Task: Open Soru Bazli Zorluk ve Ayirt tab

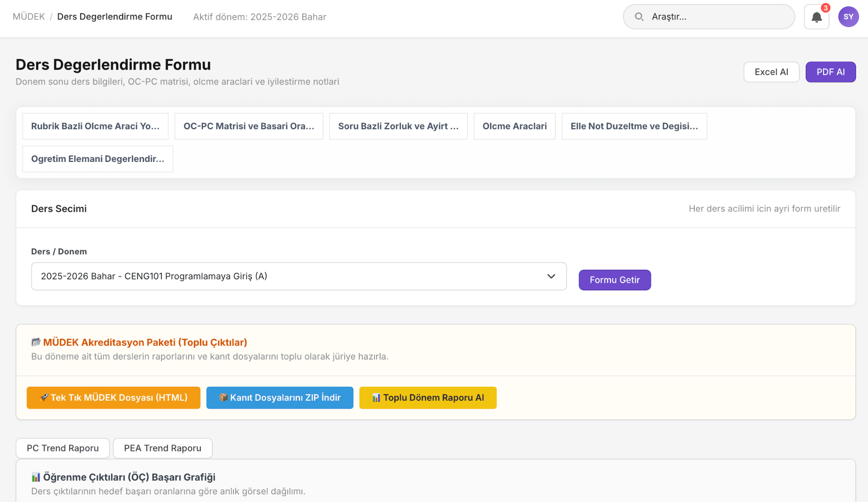Action: pos(398,126)
